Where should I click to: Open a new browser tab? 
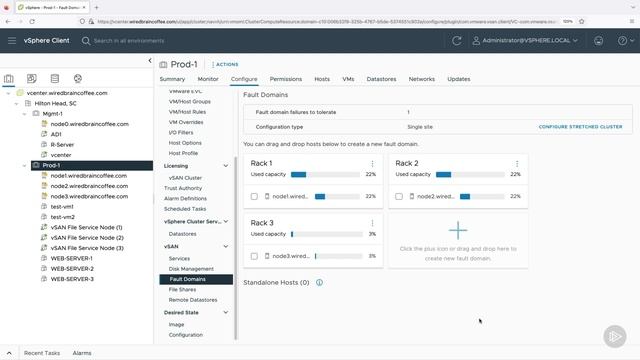pyautogui.click(x=96, y=7)
